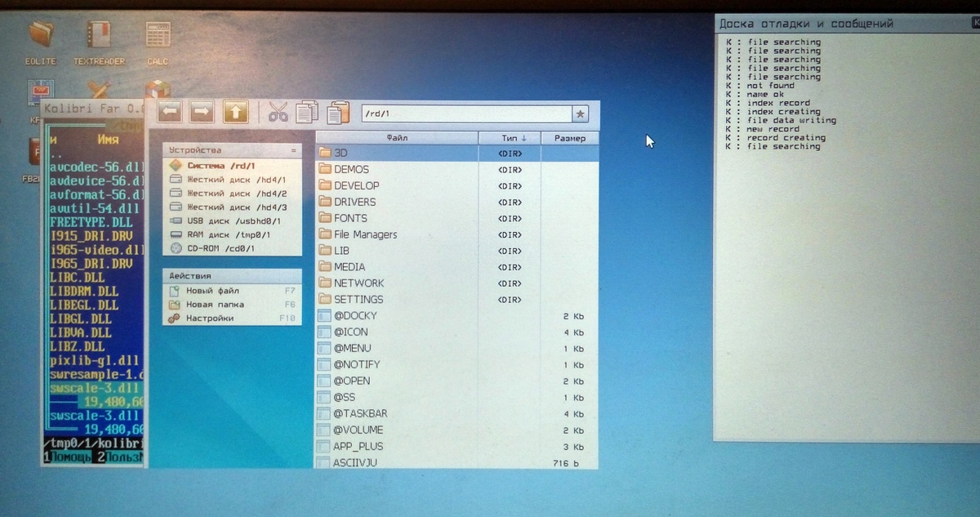Viewport: 980px width, 517px height.
Task: Click the forward arrow navigation button
Action: click(x=202, y=111)
